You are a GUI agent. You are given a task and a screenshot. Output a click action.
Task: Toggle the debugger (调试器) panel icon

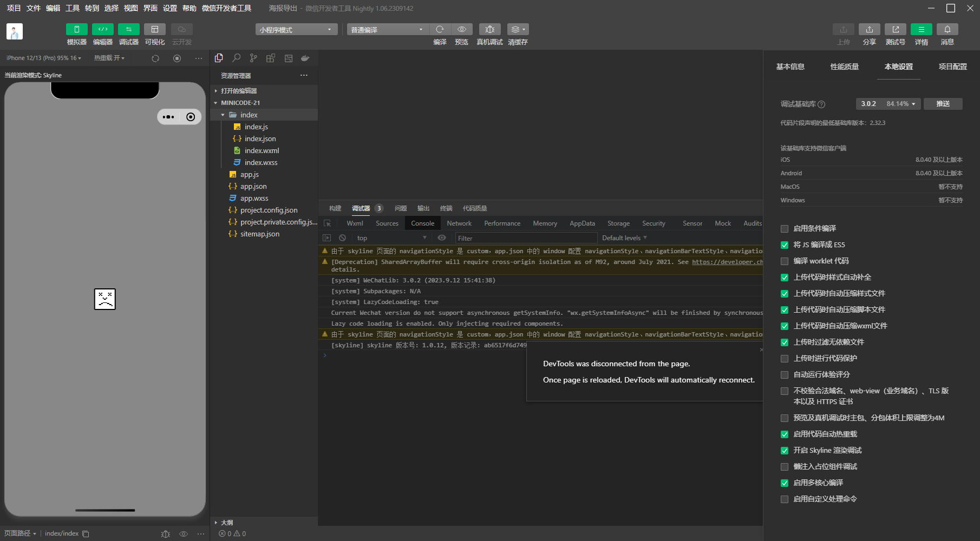click(128, 29)
